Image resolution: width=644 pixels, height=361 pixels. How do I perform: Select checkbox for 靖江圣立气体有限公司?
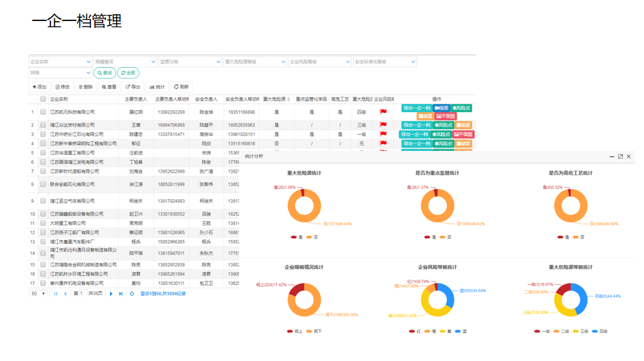(x=43, y=201)
